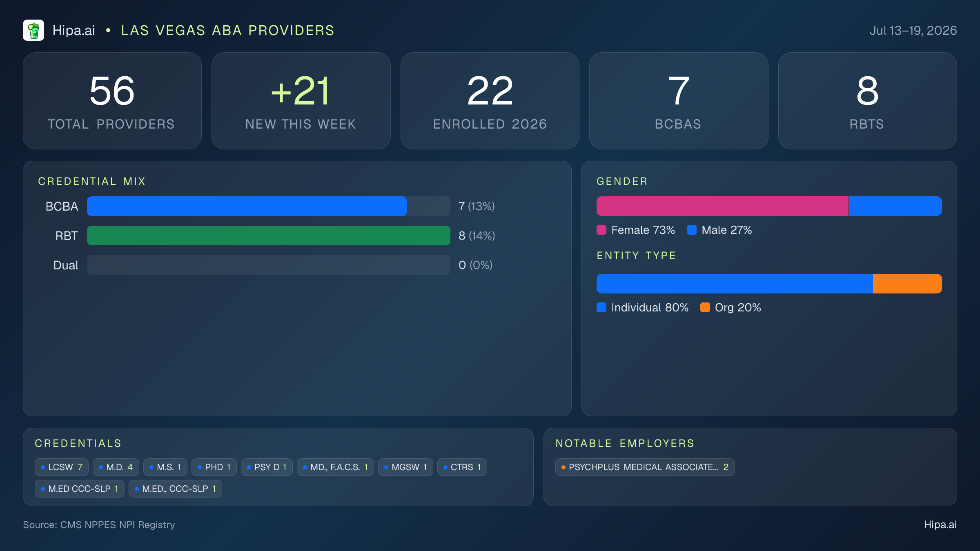The image size is (980, 551).
Task: Select the M.D. 4 credential chip
Action: (116, 467)
